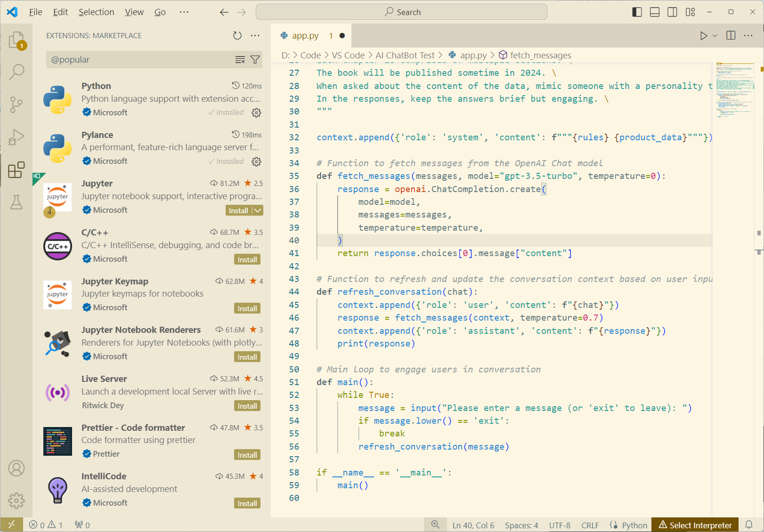Open the Run Python File dropdown arrow

click(x=715, y=36)
